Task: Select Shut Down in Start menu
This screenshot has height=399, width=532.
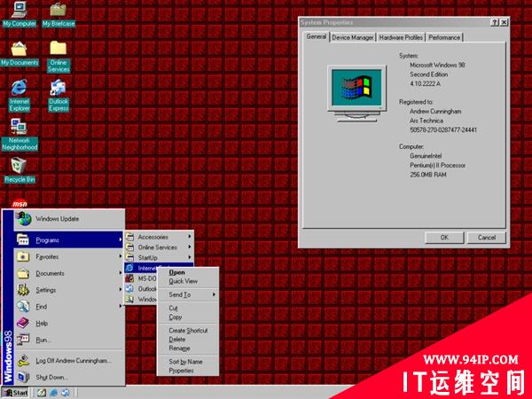Action: [x=69, y=377]
